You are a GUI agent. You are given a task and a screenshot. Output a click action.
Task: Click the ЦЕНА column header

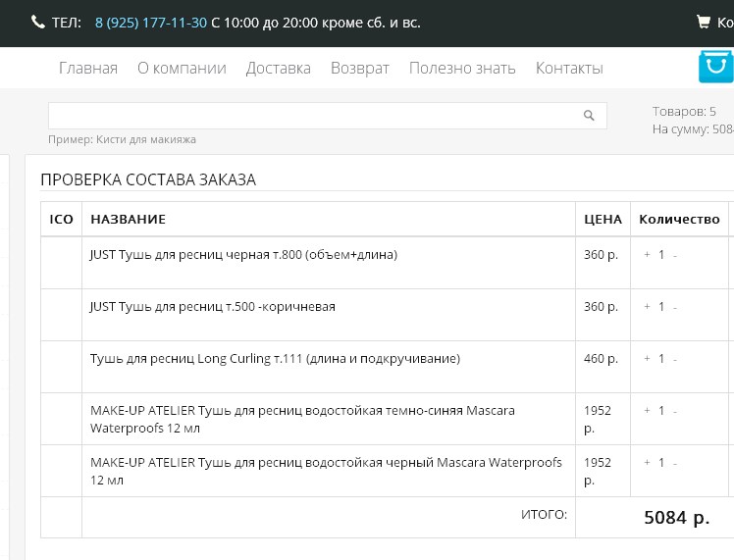(x=603, y=219)
